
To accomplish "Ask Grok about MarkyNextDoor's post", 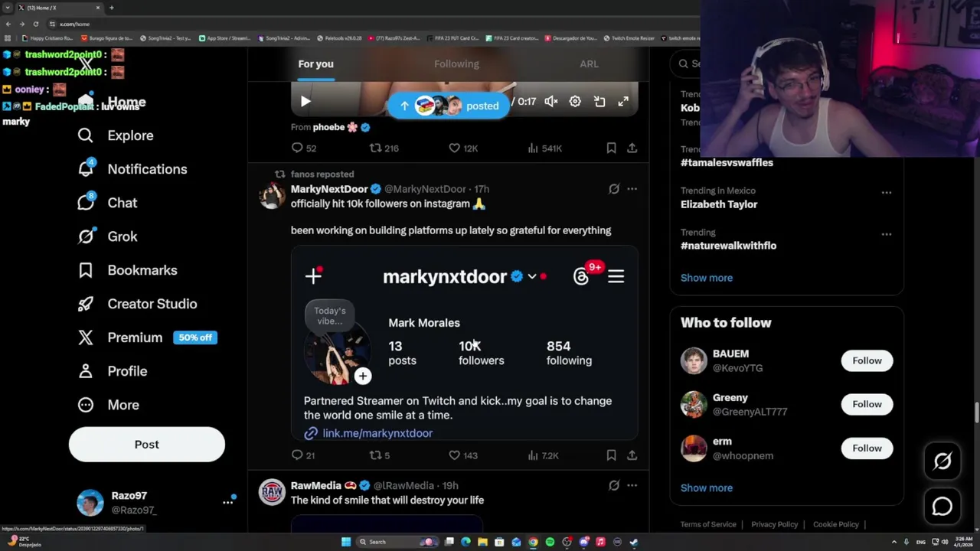I will click(614, 189).
